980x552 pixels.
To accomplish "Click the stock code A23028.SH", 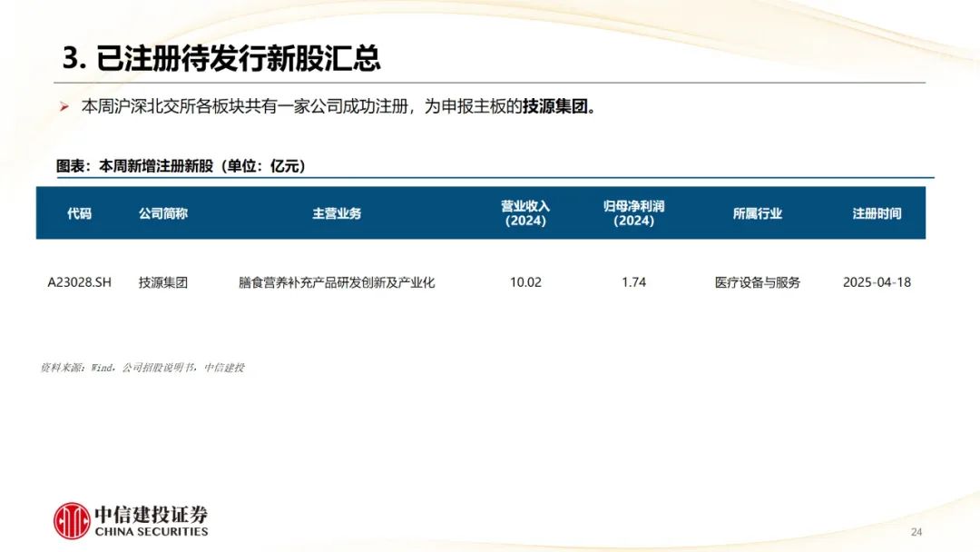I will tap(80, 282).
